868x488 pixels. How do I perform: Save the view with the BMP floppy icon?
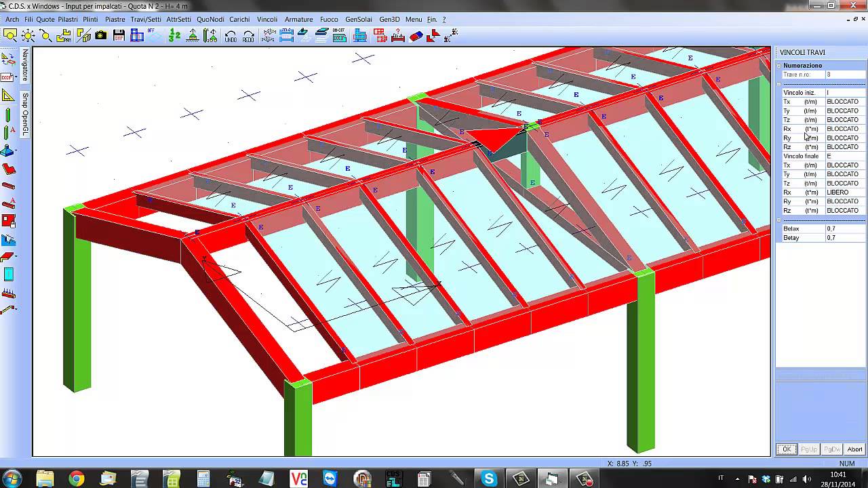[x=119, y=35]
